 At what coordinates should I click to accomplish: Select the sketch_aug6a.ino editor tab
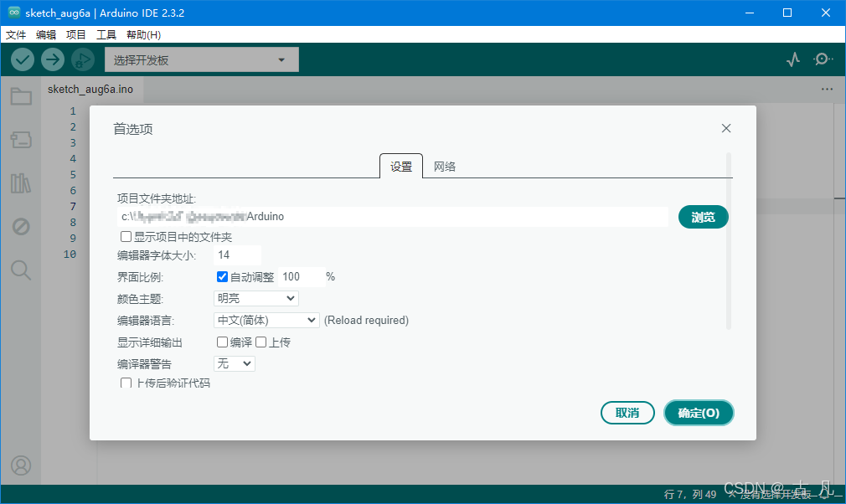[x=90, y=89]
